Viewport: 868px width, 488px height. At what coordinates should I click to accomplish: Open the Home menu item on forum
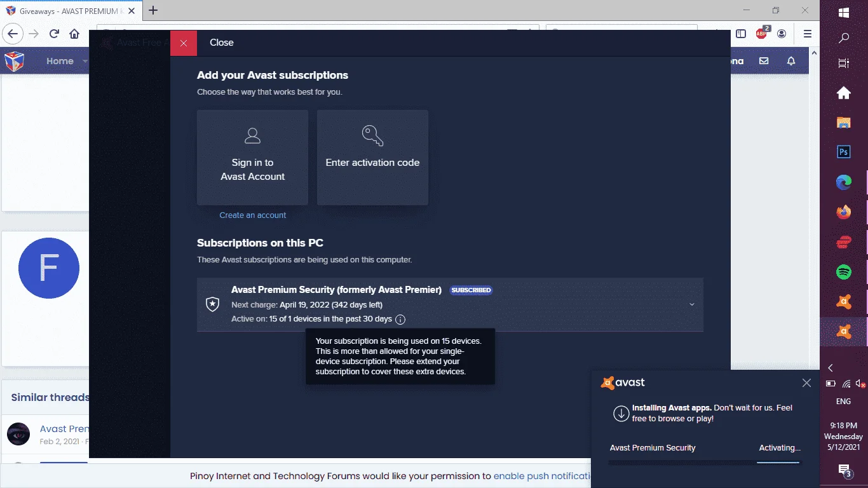(60, 61)
